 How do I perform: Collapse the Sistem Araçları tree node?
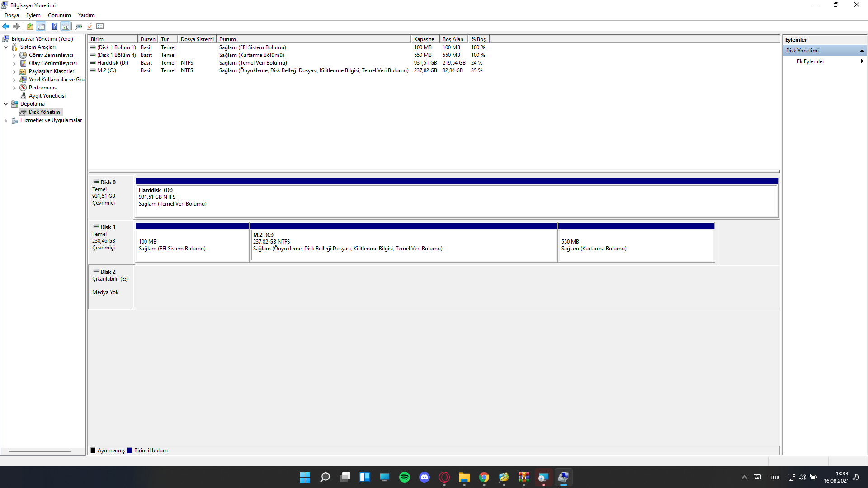tap(5, 47)
